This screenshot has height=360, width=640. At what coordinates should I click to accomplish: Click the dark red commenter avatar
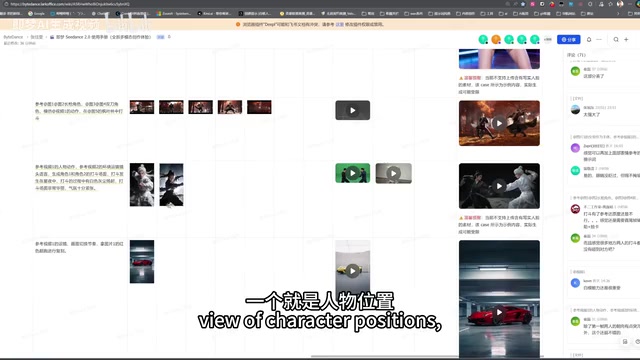pyautogui.click(x=575, y=209)
